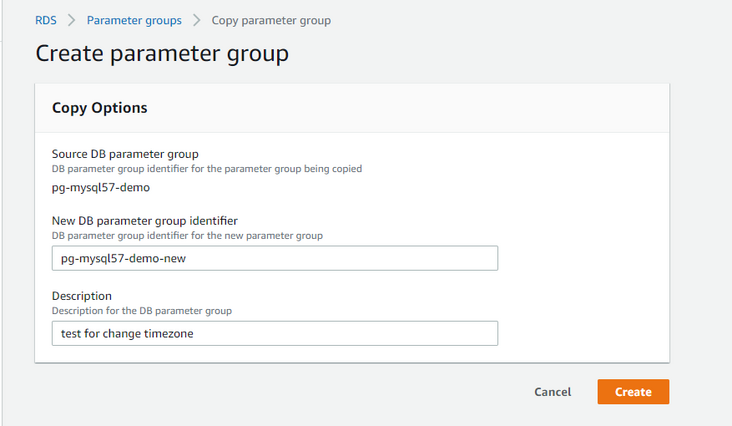Click the Source DB parameter group label
732x426 pixels.
[x=125, y=154]
